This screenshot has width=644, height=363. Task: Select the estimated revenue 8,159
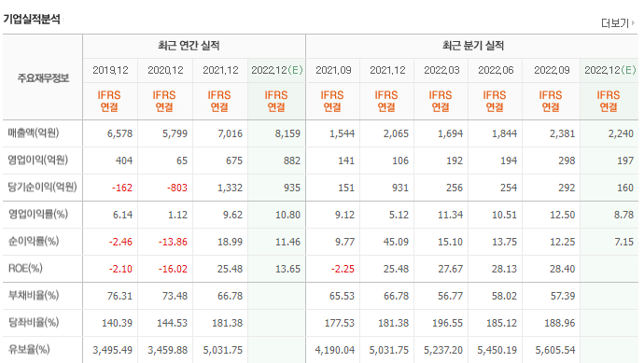coord(287,133)
